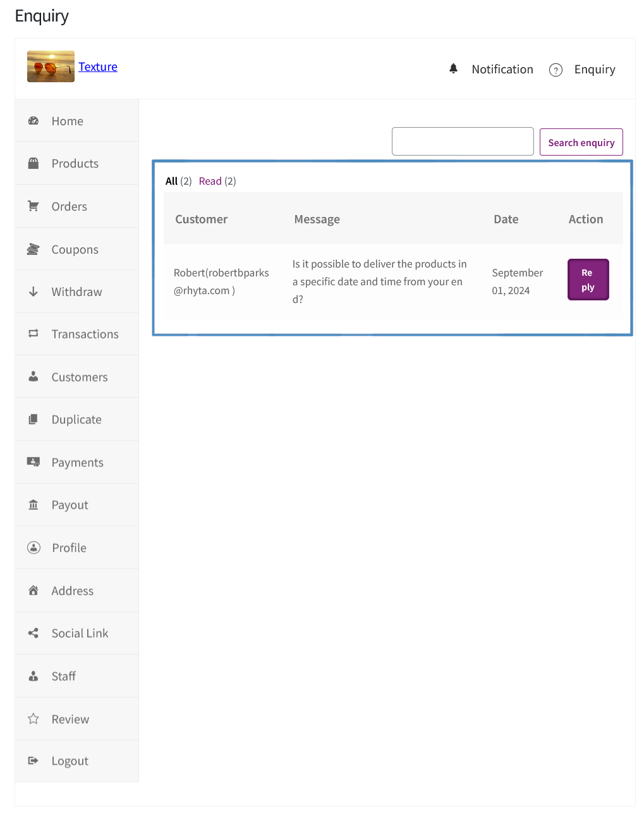Click the Social Link share icon

(33, 632)
